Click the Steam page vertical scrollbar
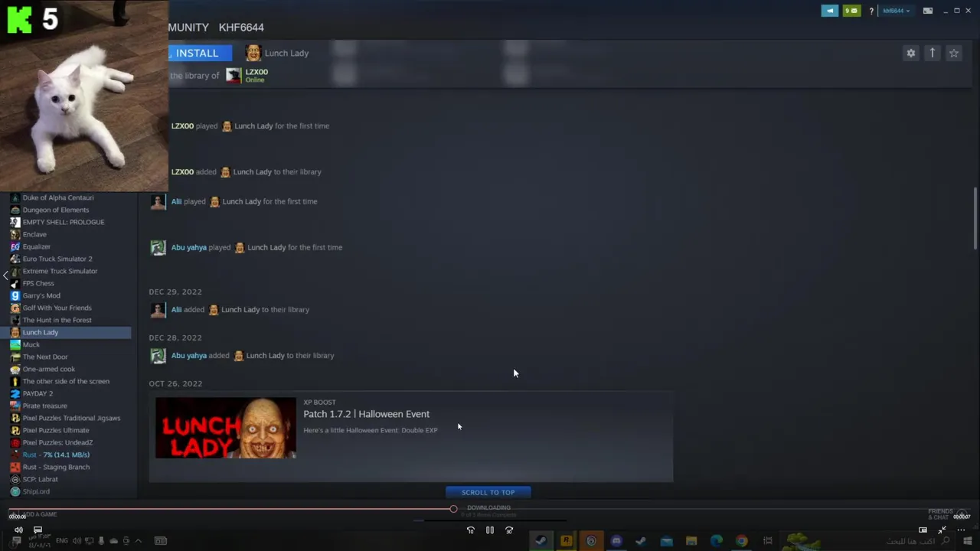This screenshot has width=980, height=551. (975, 218)
